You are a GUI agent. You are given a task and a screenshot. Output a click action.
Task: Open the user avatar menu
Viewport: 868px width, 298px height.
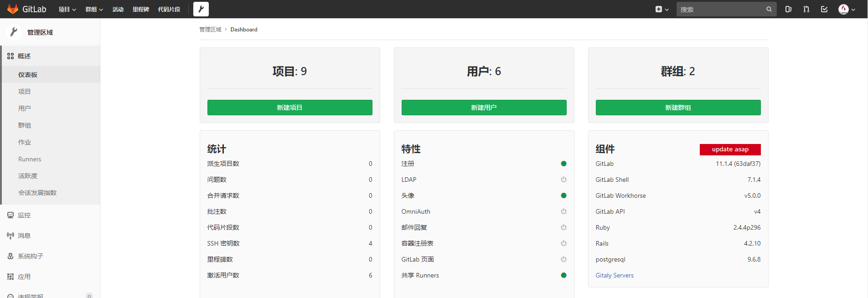pyautogui.click(x=847, y=9)
